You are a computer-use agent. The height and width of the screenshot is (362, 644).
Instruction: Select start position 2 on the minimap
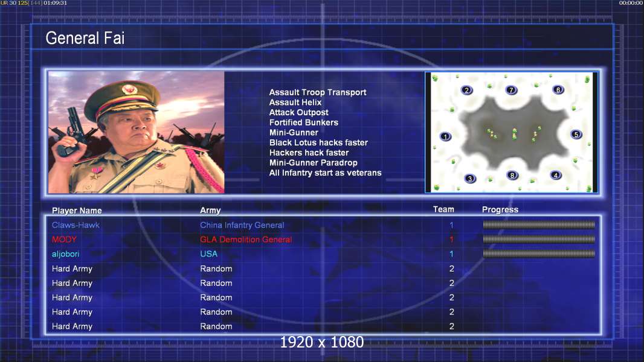(466, 90)
